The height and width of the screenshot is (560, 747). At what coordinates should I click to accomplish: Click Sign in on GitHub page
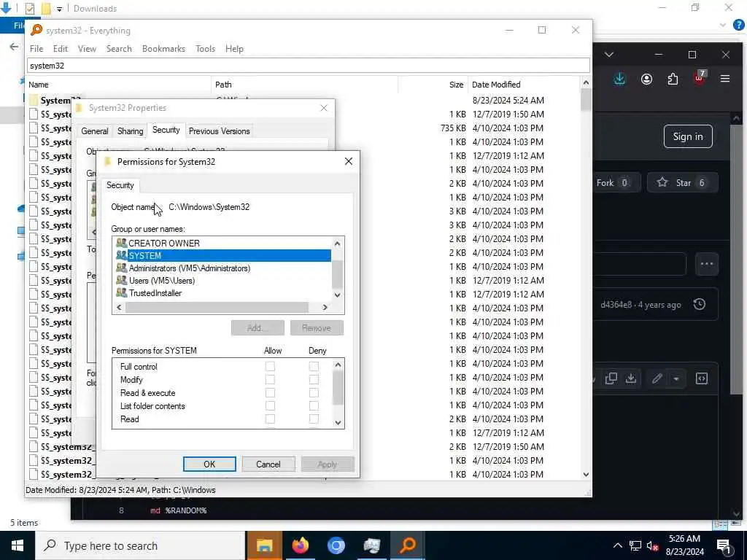coord(688,136)
